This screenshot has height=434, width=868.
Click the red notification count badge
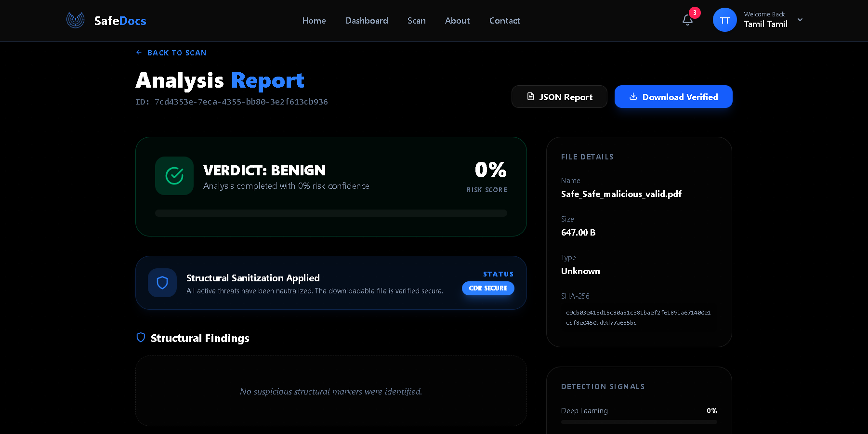(x=695, y=13)
